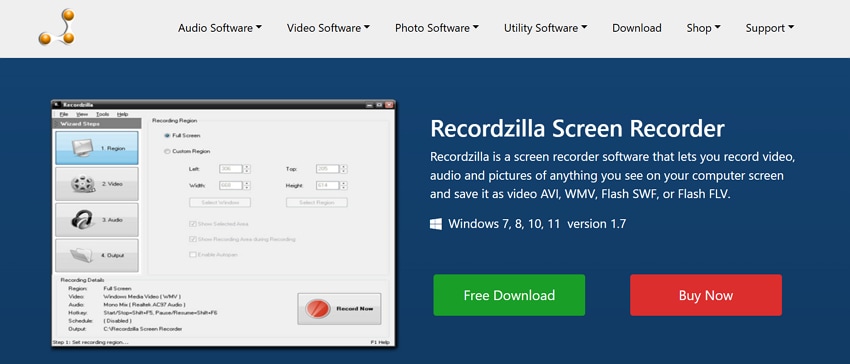Expand the Video Software dropdown menu
This screenshot has width=850, height=364.
coord(329,28)
